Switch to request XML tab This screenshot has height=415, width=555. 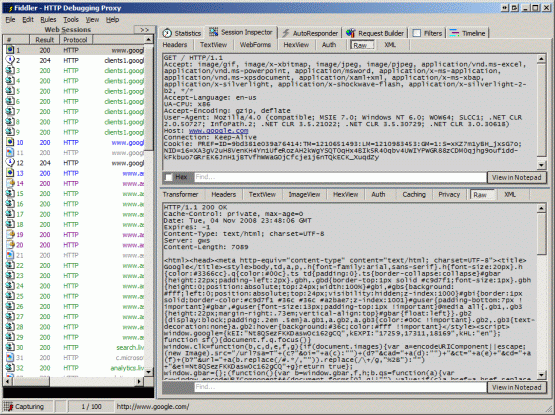(390, 45)
